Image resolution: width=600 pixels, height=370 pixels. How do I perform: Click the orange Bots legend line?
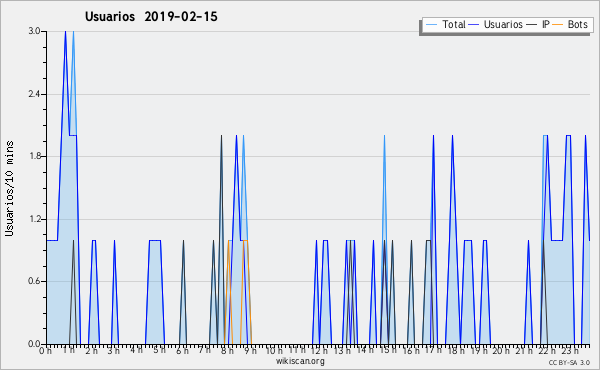[558, 24]
